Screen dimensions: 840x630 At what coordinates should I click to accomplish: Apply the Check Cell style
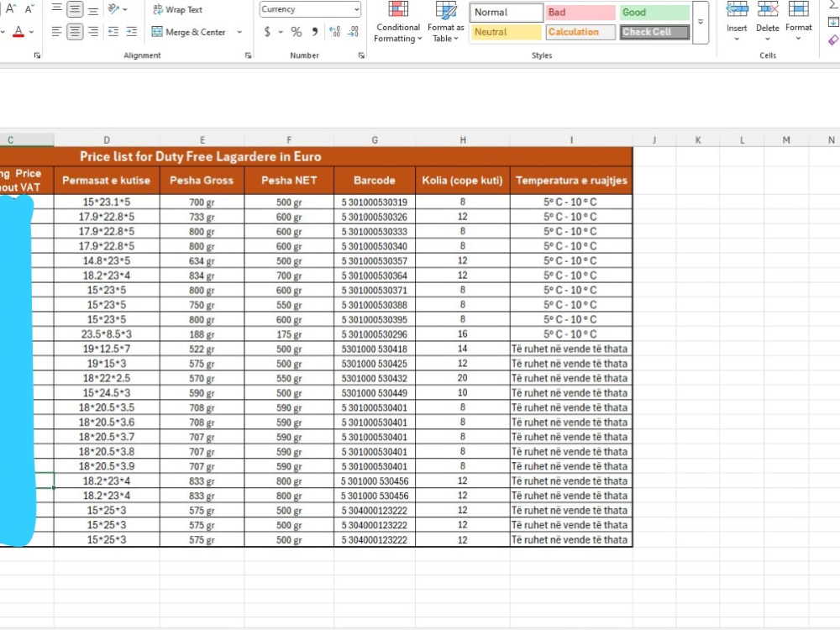pos(654,32)
